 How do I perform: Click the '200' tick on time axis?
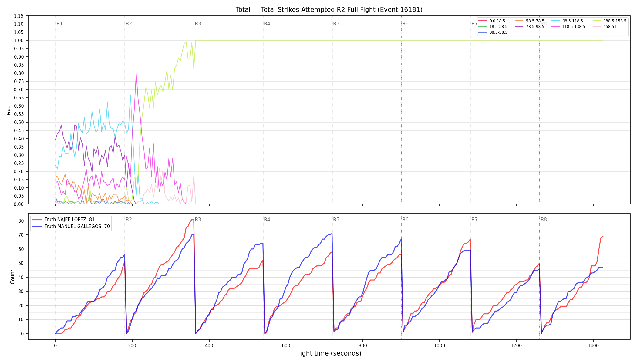click(x=132, y=345)
